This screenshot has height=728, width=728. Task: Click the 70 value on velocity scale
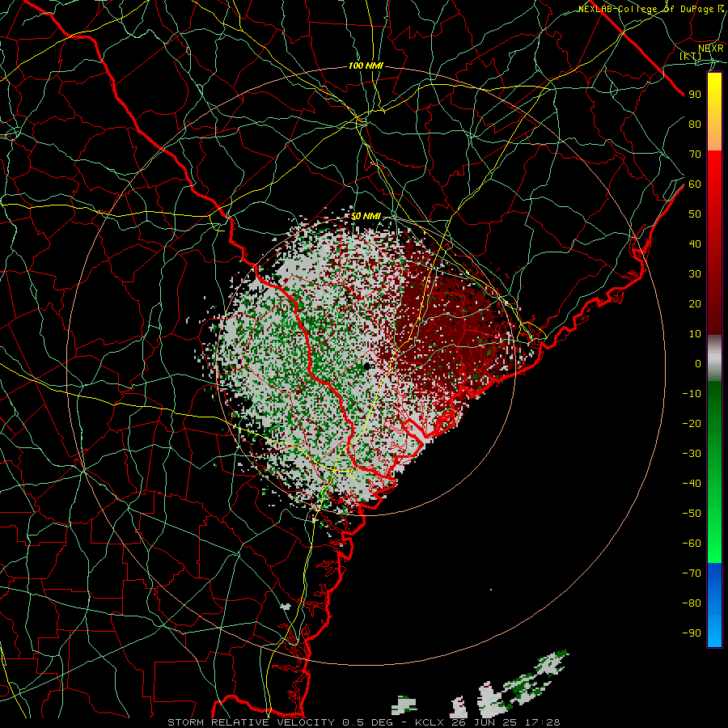click(x=695, y=154)
